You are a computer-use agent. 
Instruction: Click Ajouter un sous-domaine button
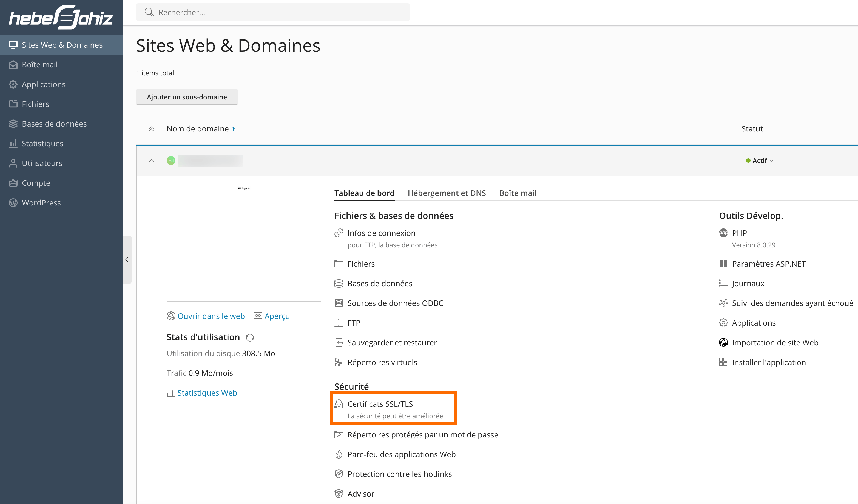point(187,97)
